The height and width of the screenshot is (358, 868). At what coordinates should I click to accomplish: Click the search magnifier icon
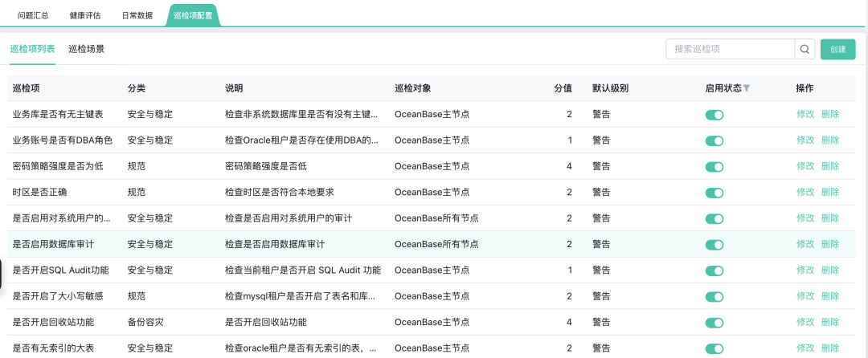coord(805,49)
